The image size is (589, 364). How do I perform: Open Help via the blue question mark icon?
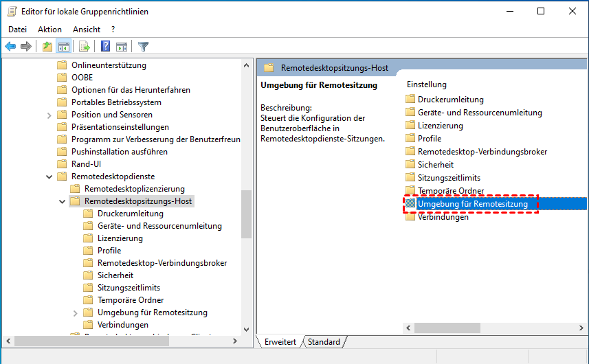click(x=106, y=47)
